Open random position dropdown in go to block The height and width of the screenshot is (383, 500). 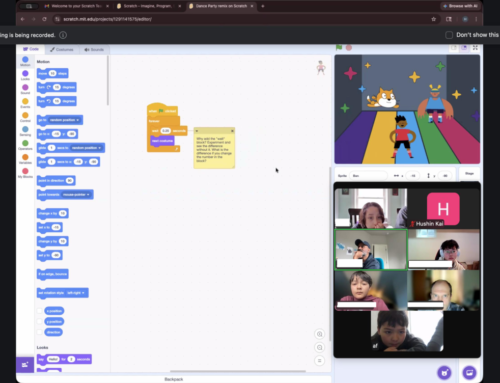coord(64,120)
